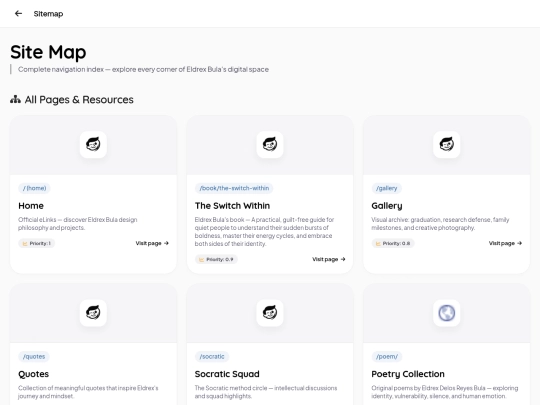Click the Original poems description text
This screenshot has width=540, height=405.
pyautogui.click(x=445, y=392)
